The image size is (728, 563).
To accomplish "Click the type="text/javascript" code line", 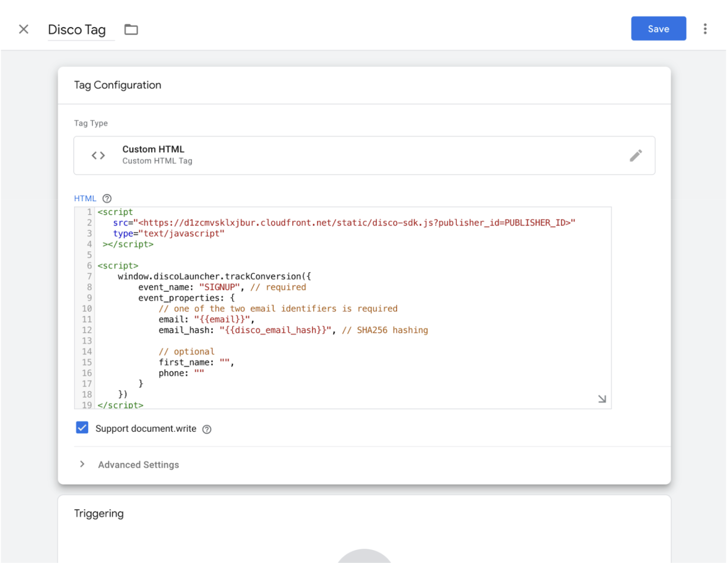I will point(168,233).
